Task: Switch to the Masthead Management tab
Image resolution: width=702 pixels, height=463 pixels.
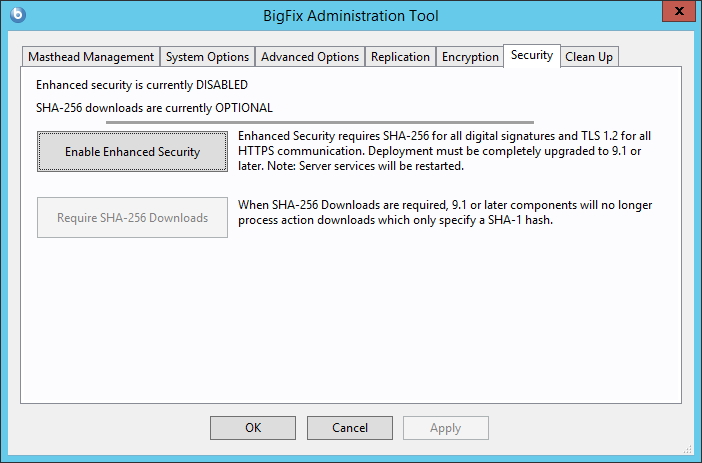Action: click(x=91, y=57)
